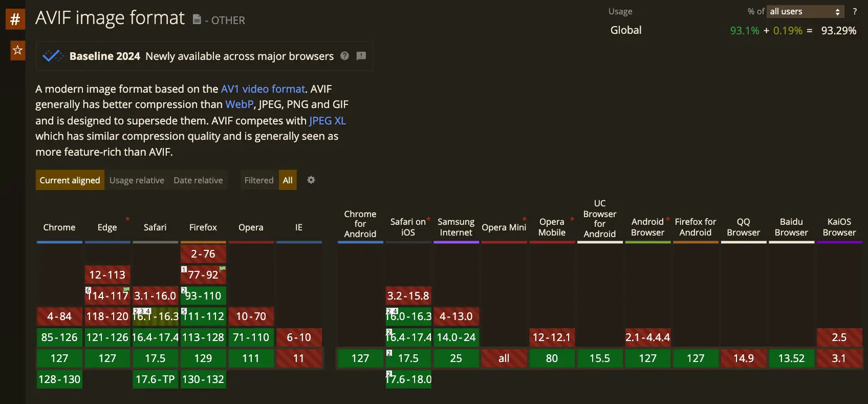
Task: Select Chrome 4-84 cell
Action: tap(59, 316)
